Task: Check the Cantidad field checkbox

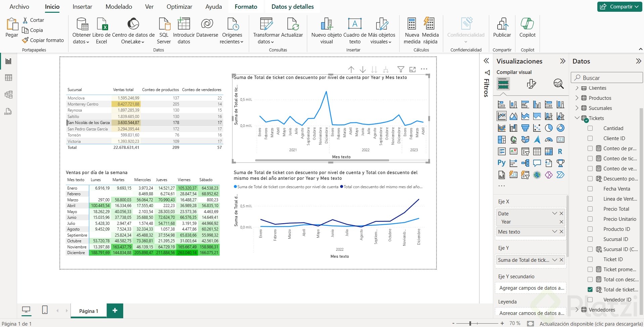Action: pyautogui.click(x=590, y=128)
